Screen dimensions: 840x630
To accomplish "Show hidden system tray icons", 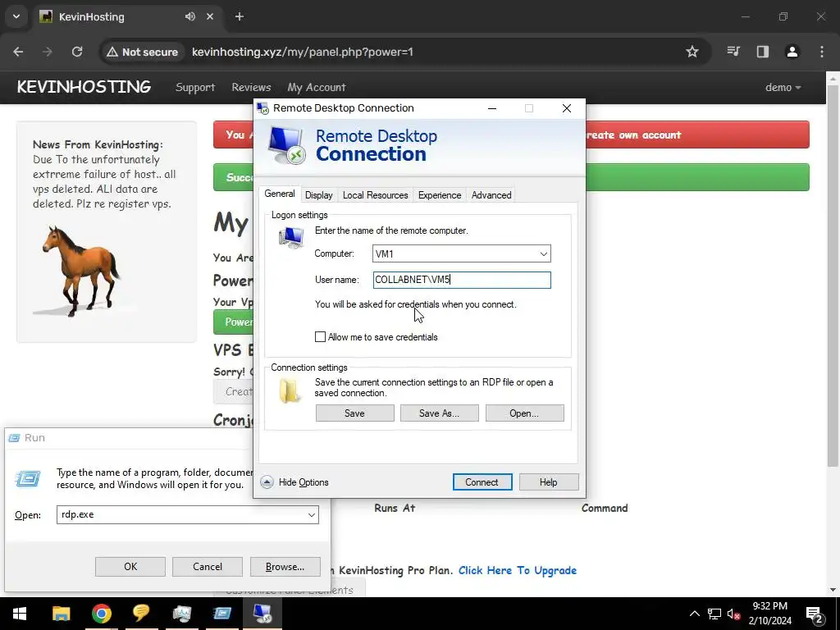I will [x=694, y=614].
